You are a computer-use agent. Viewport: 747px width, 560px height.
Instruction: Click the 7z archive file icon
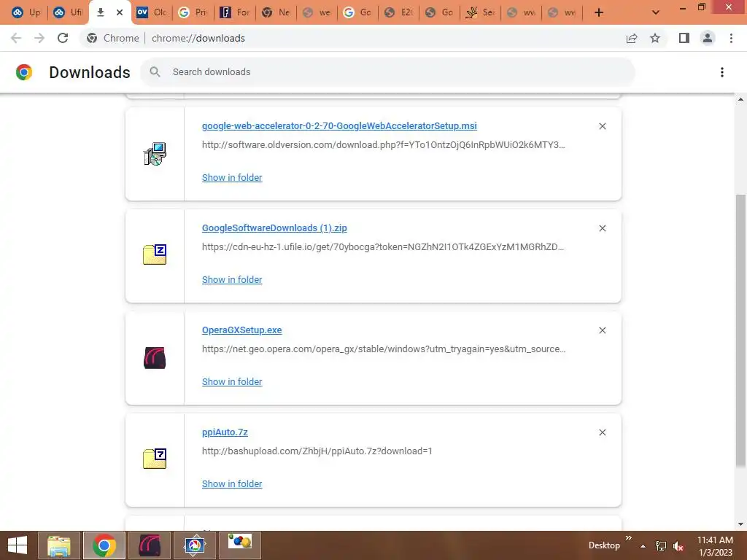point(155,459)
